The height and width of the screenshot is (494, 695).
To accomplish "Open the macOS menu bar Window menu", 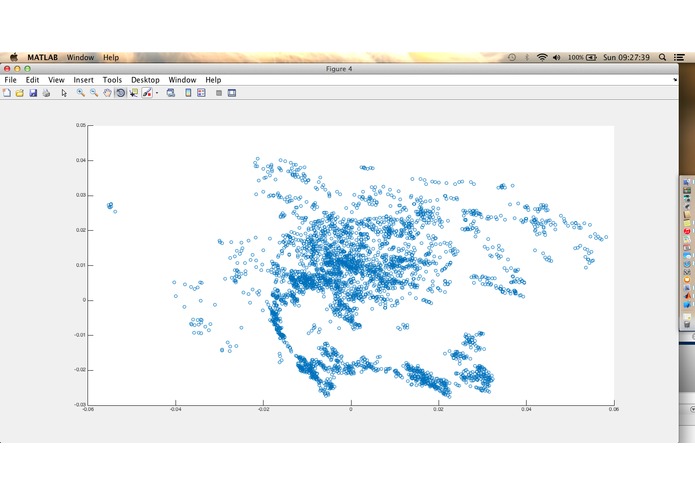I will [80, 57].
